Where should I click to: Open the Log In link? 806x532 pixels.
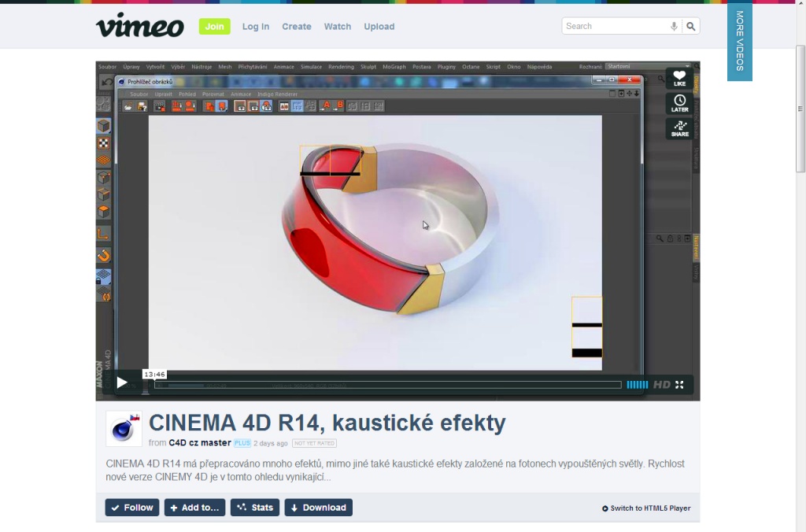(256, 27)
